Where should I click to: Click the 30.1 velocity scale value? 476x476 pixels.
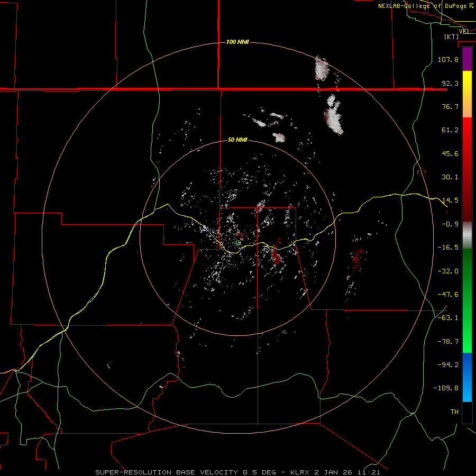(x=450, y=177)
